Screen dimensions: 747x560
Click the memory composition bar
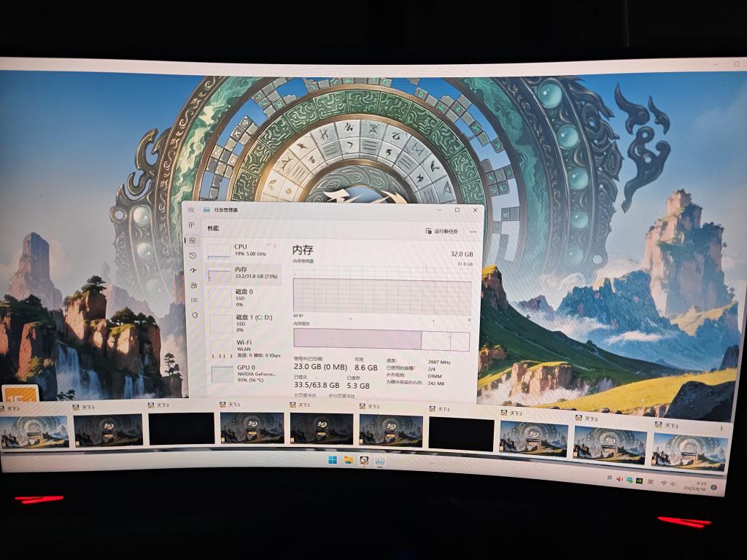pos(382,340)
